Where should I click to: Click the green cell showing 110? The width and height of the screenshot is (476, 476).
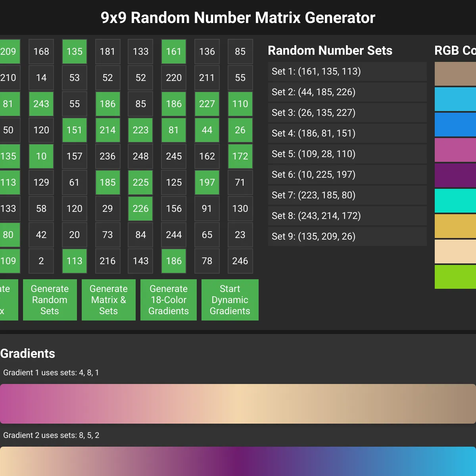[240, 104]
